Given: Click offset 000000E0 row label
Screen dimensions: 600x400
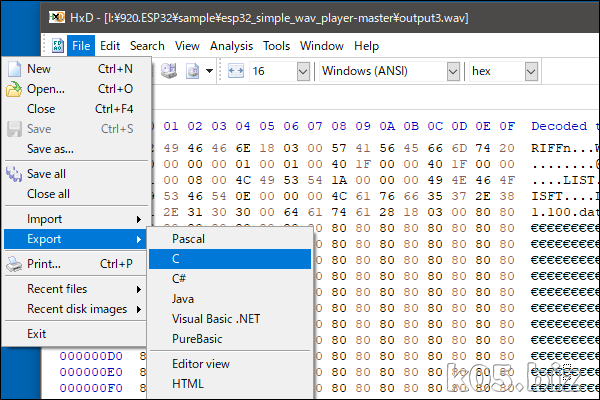Looking at the screenshot, I should 91,372.
